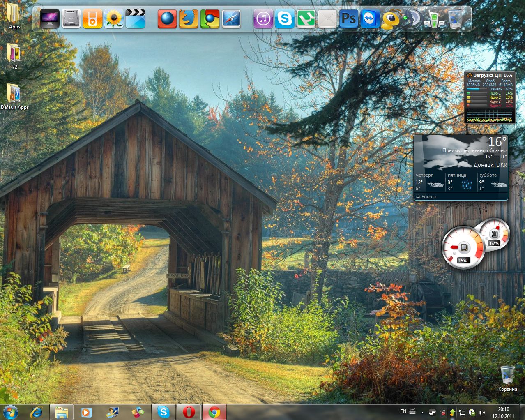The width and height of the screenshot is (525, 420).
Task: Open the recycle bin in the top dock
Action: click(x=455, y=19)
